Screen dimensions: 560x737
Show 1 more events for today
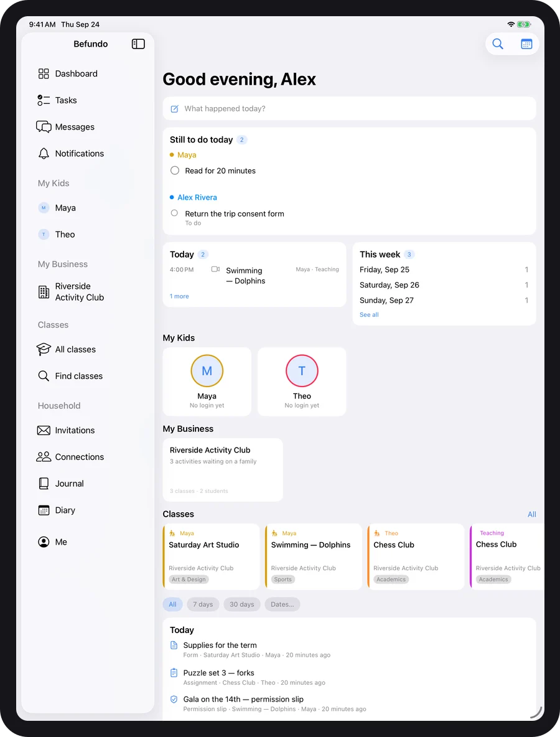pyautogui.click(x=179, y=296)
